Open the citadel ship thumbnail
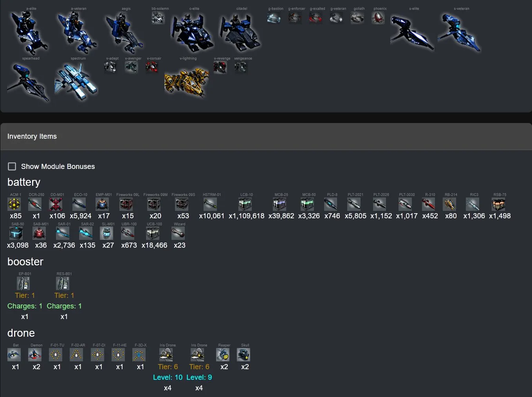This screenshot has width=532, height=397. [240, 32]
